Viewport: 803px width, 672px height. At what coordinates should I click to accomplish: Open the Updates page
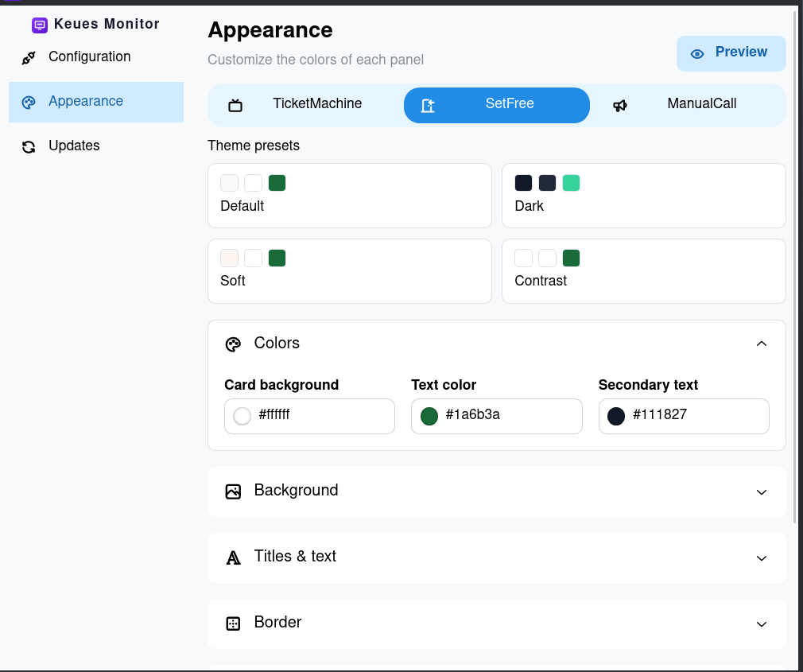tap(96, 146)
